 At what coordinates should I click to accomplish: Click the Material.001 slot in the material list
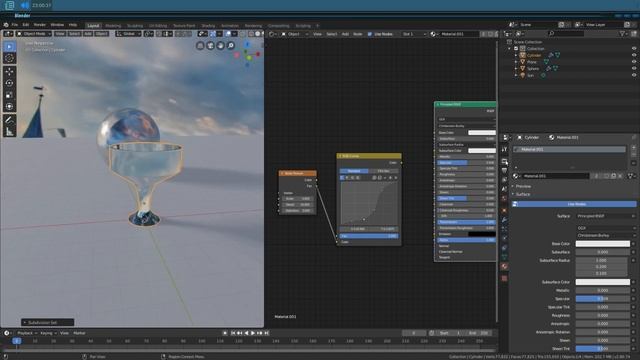(569, 149)
